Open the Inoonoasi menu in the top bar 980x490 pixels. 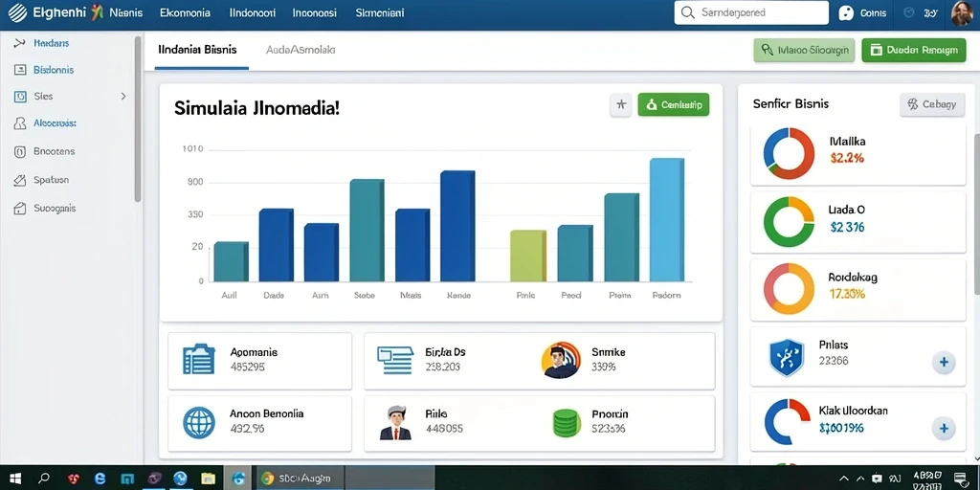point(314,12)
